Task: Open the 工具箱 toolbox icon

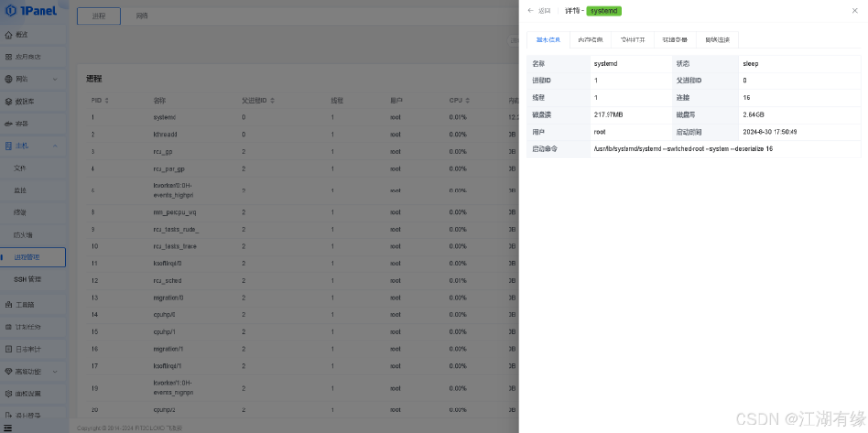Action: 8,305
